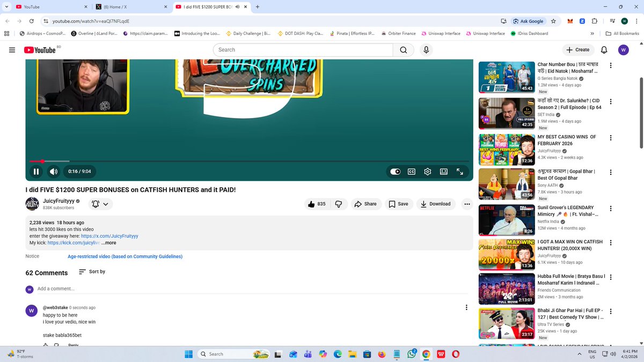Save the video to a playlist
644x362 pixels.
coord(398,204)
